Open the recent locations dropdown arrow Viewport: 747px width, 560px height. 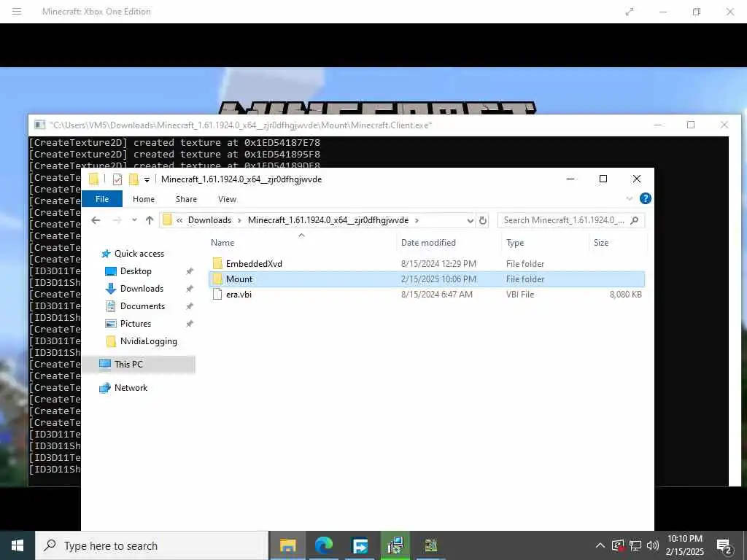pos(134,220)
